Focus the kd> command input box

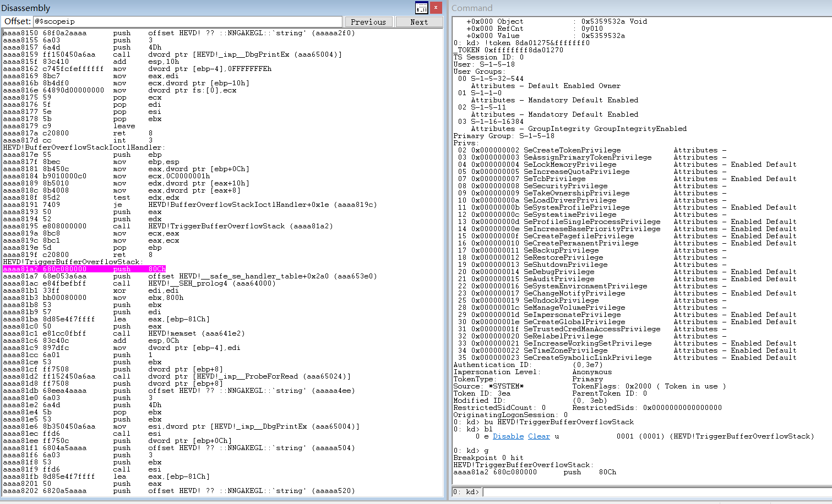pos(657,492)
